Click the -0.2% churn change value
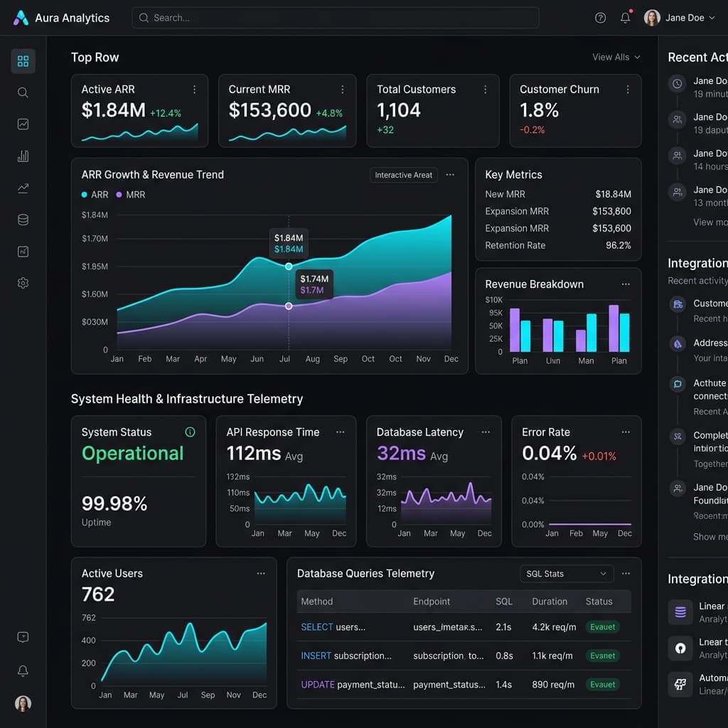Screen dimensions: 728x728 [x=532, y=130]
